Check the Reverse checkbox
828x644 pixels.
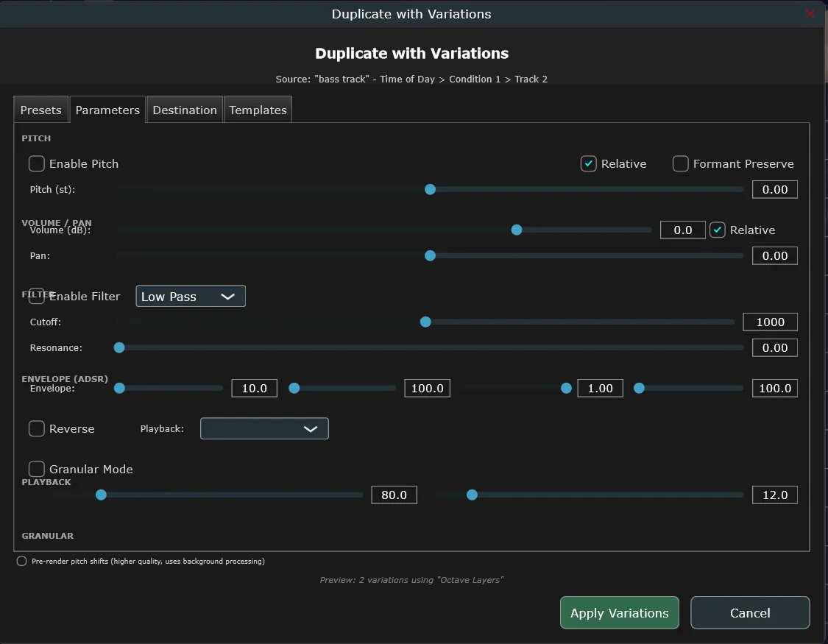click(x=37, y=428)
